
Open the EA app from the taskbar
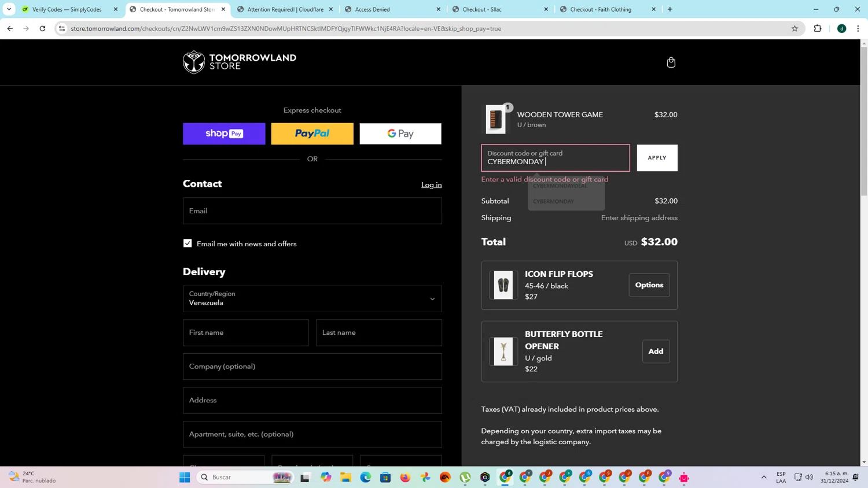point(445,477)
